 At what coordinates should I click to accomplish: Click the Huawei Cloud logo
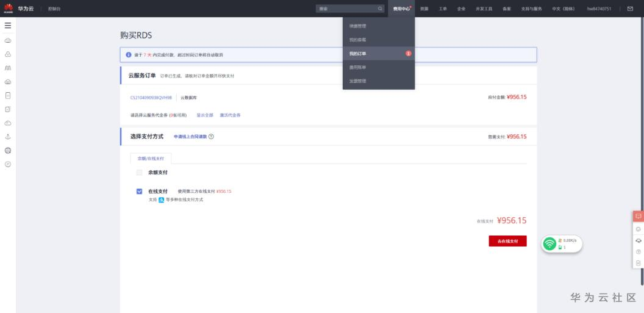point(9,8)
